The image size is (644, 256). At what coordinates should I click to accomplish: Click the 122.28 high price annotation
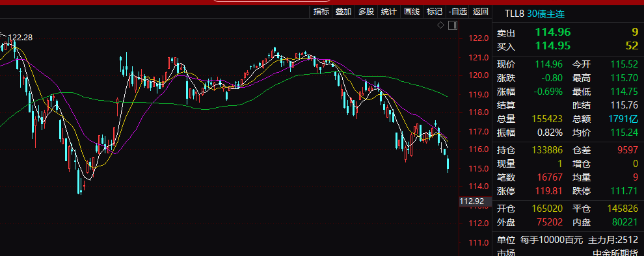[20, 38]
